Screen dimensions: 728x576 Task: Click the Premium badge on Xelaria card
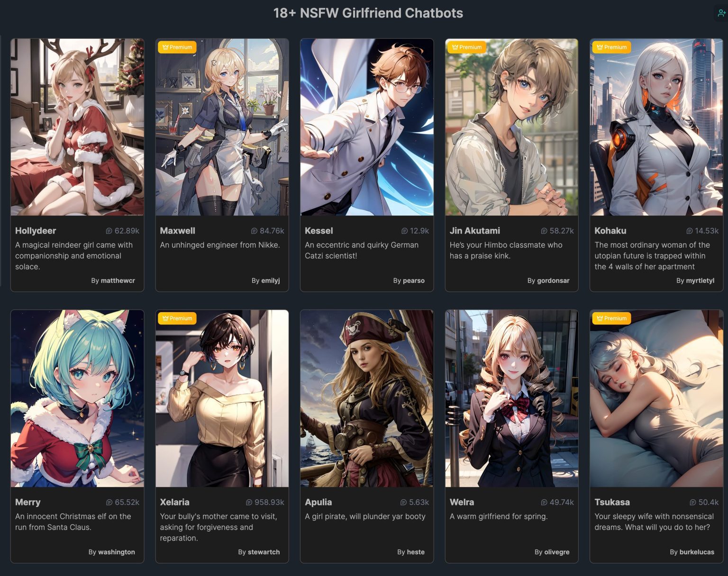(x=177, y=318)
